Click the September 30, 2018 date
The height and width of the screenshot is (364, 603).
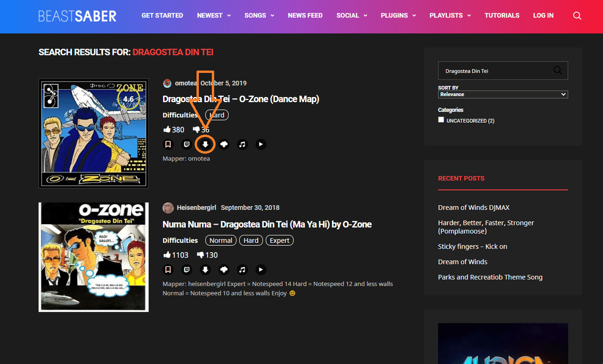(x=250, y=208)
